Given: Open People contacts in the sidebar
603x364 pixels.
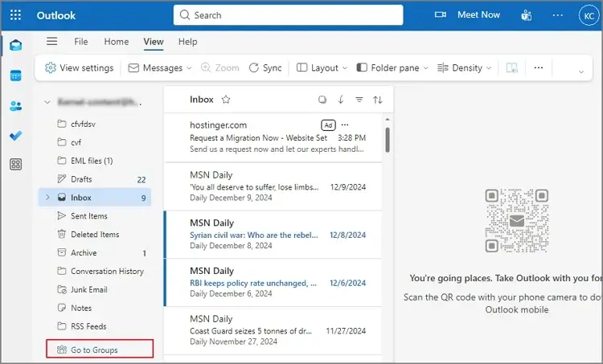Looking at the screenshot, I should coord(16,105).
